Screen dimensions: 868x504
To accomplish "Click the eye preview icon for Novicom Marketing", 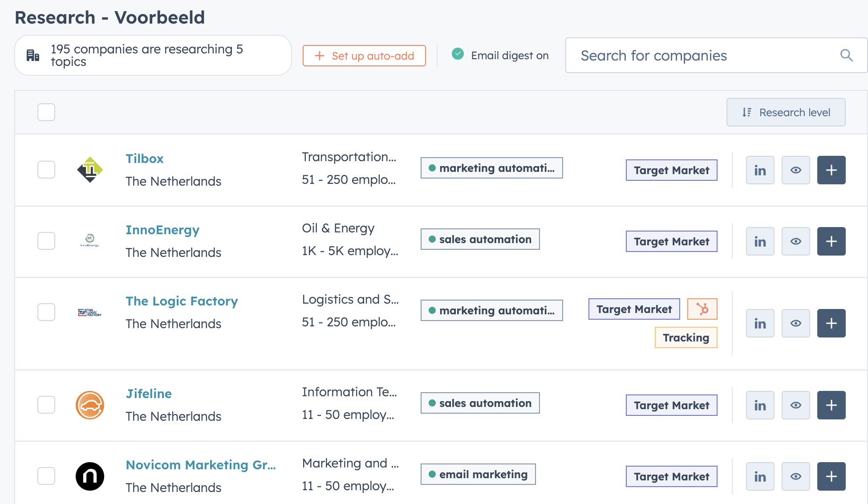I will tap(795, 476).
